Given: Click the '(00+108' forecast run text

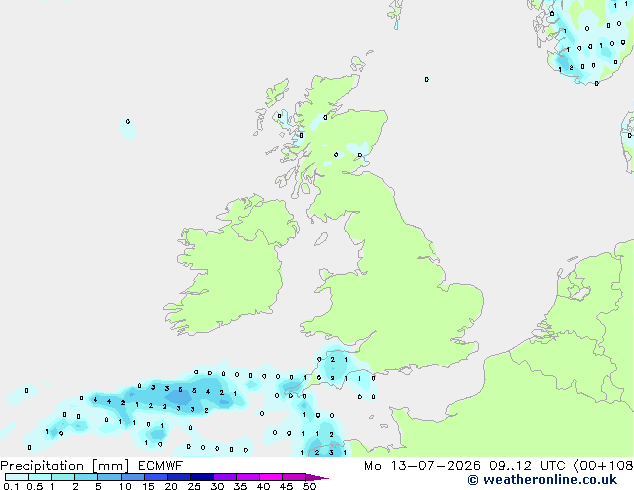Looking at the screenshot, I should coord(604,466).
